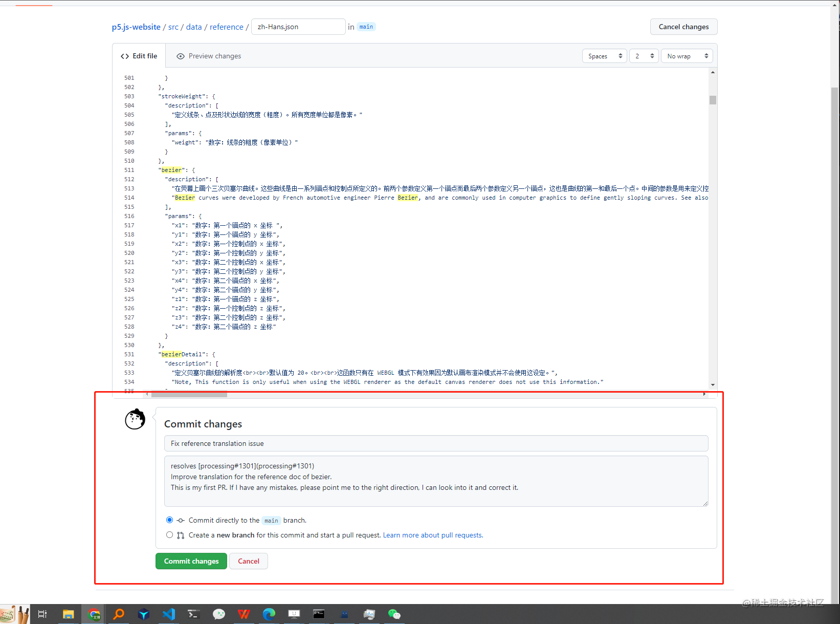Viewport: 840px width, 624px height.
Task: Open the indent size dropdown showing 2
Action: (644, 56)
